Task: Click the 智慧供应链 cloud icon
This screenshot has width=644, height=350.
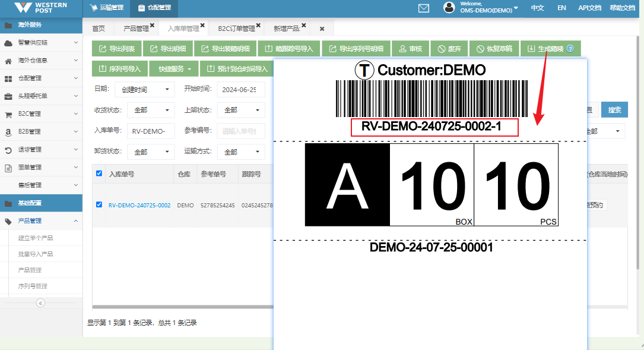Action: coord(8,43)
